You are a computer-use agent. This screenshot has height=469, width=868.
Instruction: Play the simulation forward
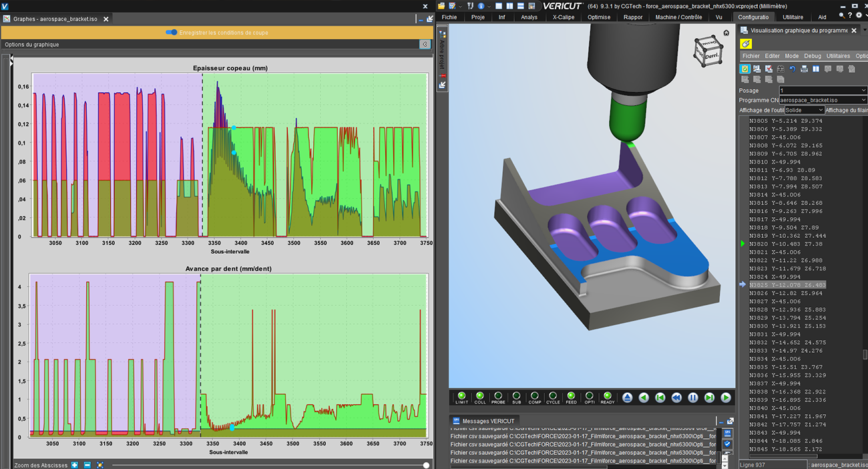click(x=725, y=398)
